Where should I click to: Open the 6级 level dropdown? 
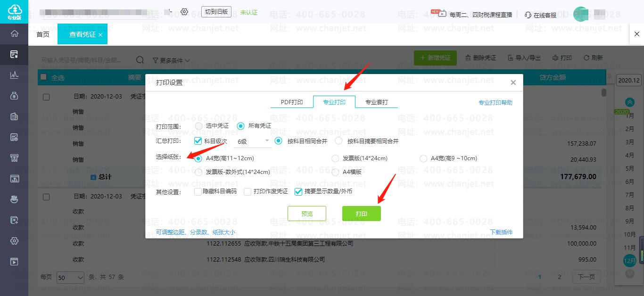click(x=252, y=141)
